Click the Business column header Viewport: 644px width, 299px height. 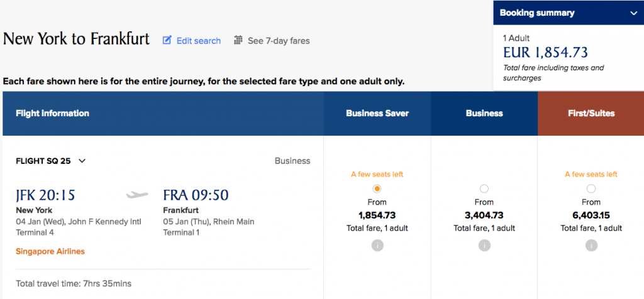point(484,114)
